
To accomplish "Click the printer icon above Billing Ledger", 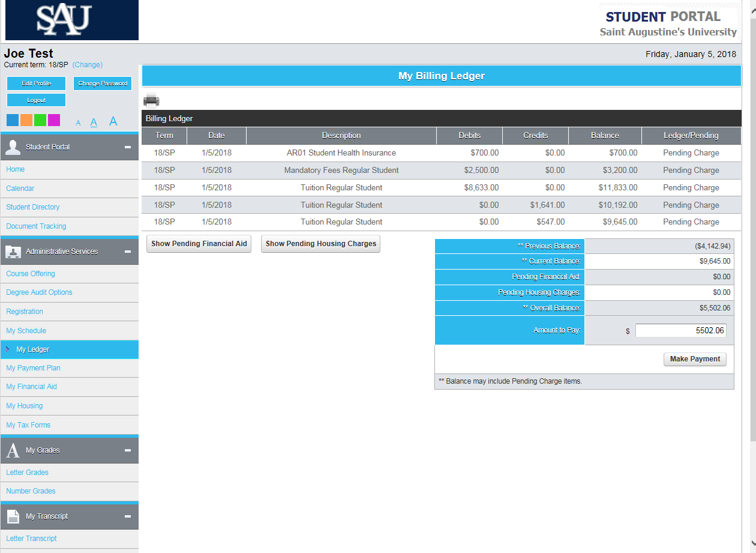I will [x=151, y=100].
